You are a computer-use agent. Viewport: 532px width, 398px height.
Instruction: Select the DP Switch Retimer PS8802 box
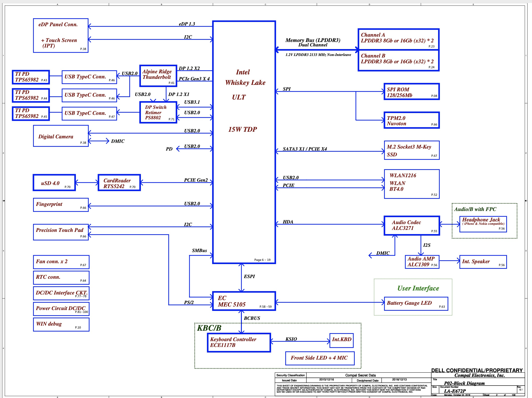point(158,112)
